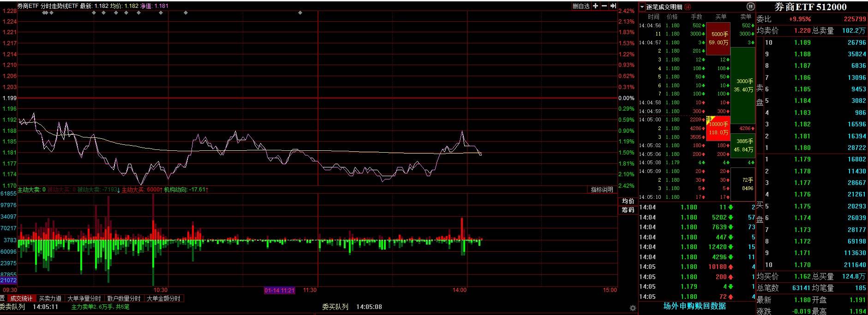Click the 均价 button
The width and height of the screenshot is (868, 315).
(628, 201)
